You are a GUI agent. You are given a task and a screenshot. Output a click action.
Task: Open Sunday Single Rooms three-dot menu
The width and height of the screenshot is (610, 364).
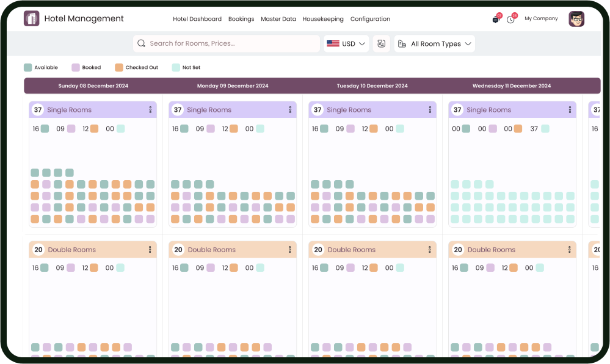pyautogui.click(x=150, y=110)
